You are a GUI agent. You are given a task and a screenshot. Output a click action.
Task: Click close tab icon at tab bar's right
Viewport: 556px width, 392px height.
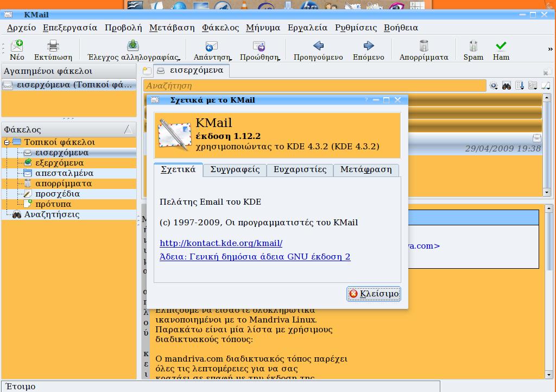[547, 72]
